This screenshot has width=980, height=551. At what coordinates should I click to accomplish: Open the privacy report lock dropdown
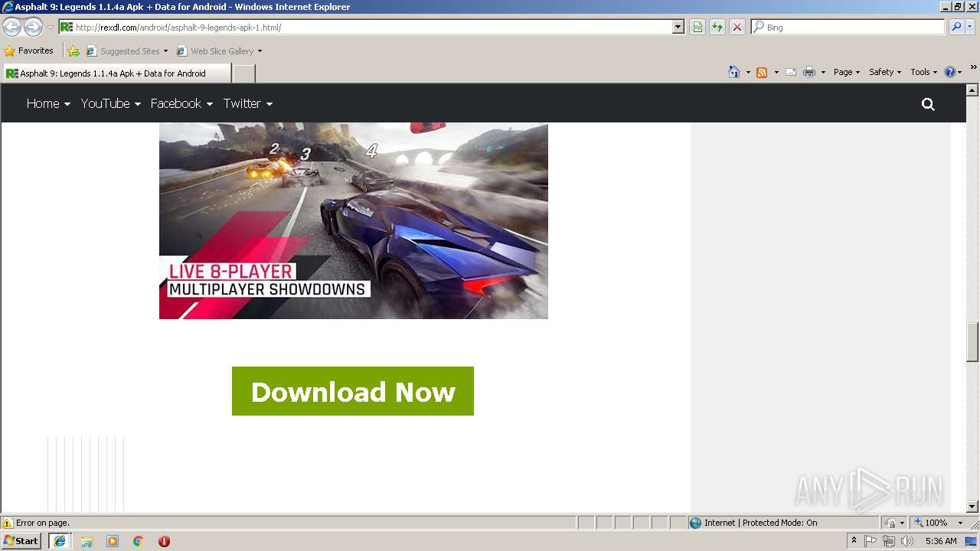coord(895,523)
